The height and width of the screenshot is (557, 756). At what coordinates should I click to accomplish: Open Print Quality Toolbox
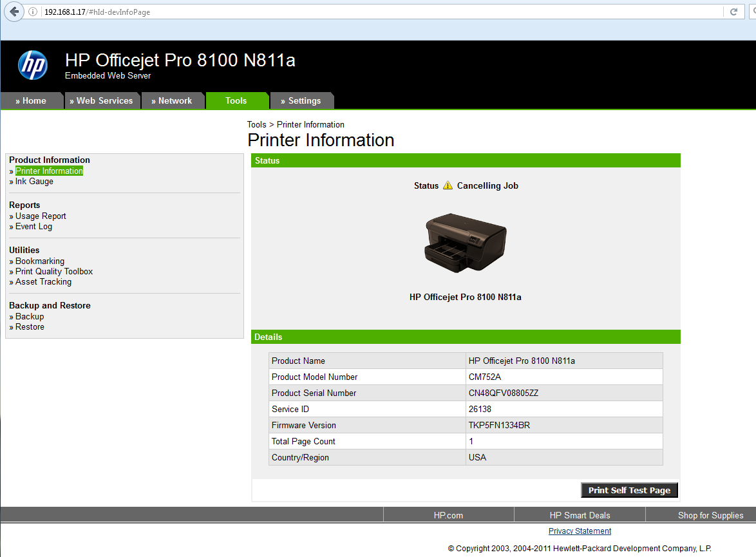(x=54, y=271)
